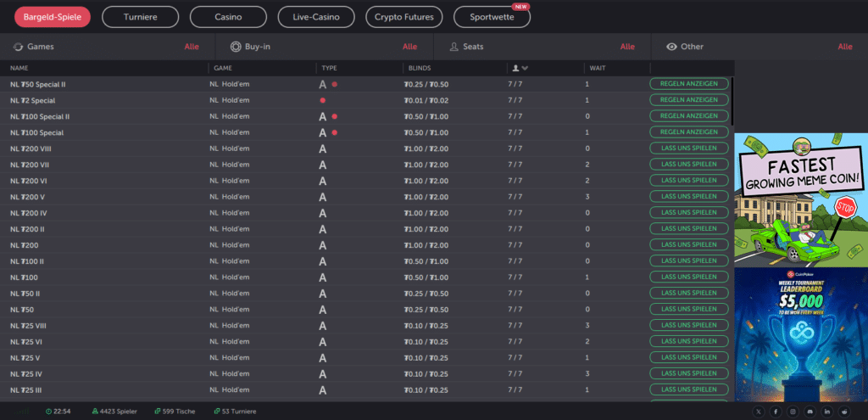The height and width of the screenshot is (420, 868).
Task: Sort table by GAME column header
Action: [223, 68]
